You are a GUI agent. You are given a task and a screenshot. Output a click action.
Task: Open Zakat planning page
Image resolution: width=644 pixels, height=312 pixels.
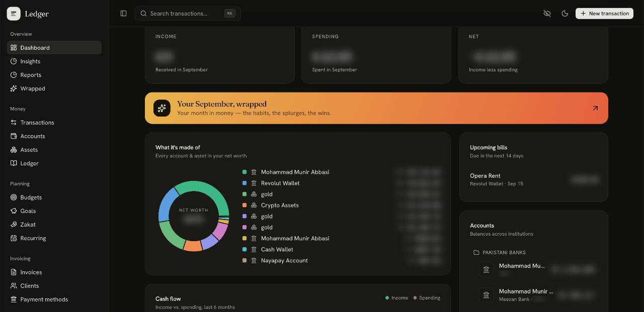pyautogui.click(x=54, y=225)
